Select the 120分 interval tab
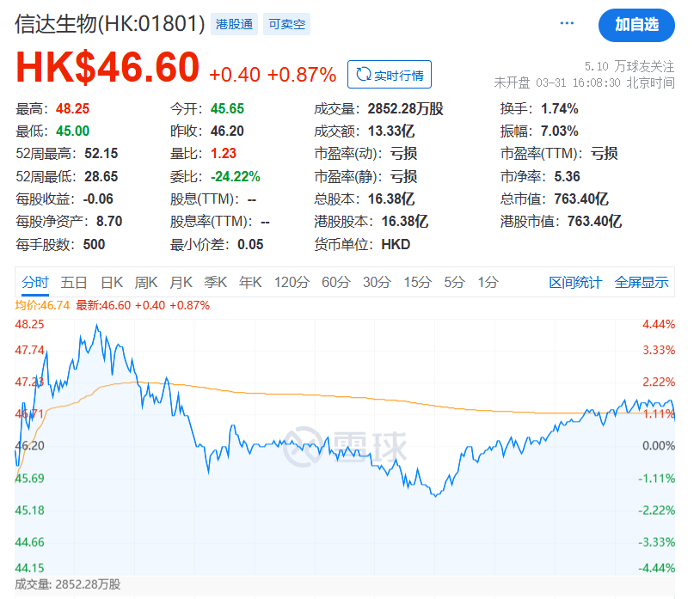 (292, 283)
